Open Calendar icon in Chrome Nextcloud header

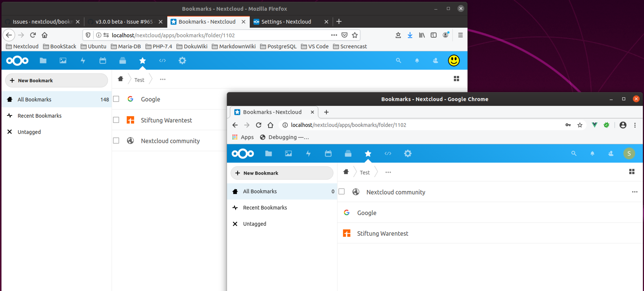pyautogui.click(x=328, y=153)
